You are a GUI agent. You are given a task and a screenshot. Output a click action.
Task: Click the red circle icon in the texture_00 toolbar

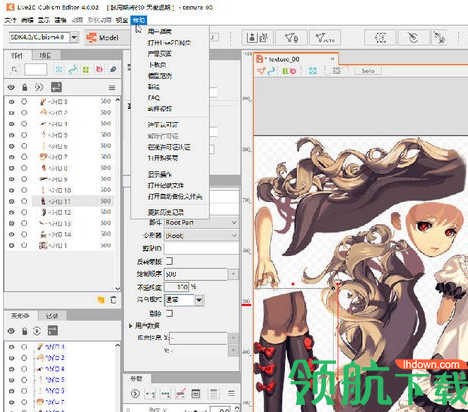tap(293, 71)
